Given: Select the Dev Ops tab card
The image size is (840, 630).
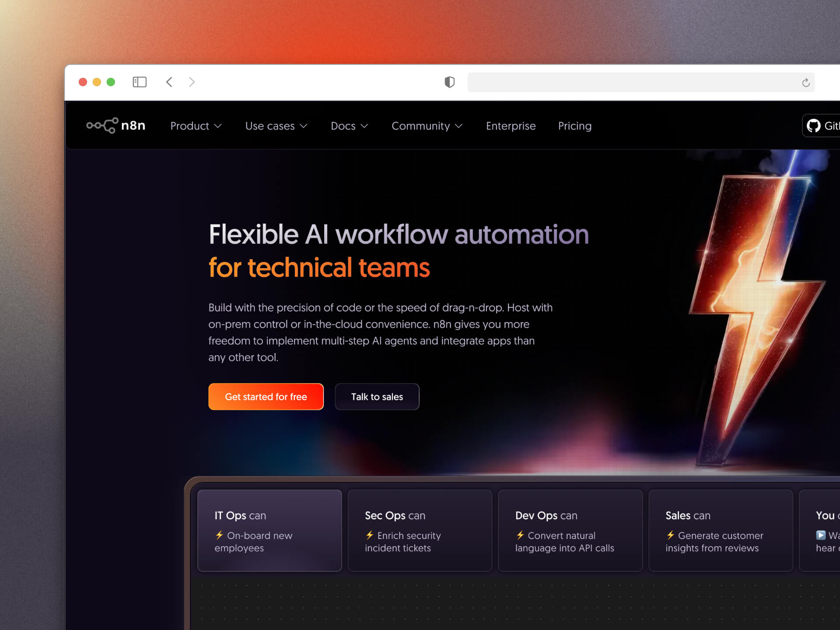Looking at the screenshot, I should pos(570,530).
